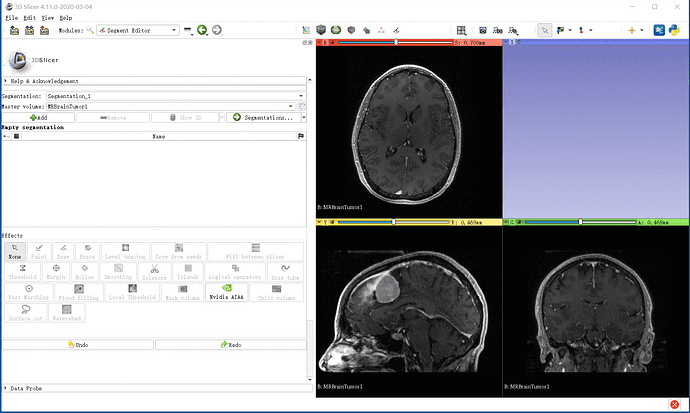Toggle the red slice view pin
Image resolution: width=690 pixels, height=413 pixels.
click(319, 43)
